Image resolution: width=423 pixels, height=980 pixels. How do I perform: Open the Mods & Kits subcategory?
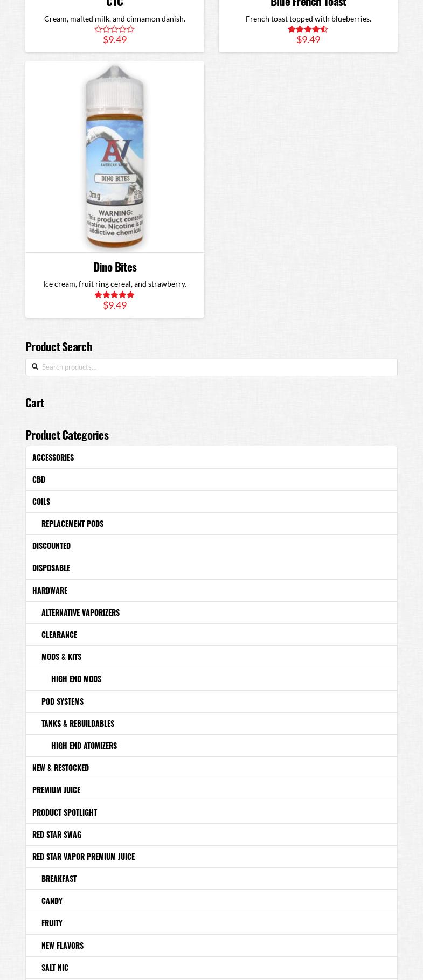[x=61, y=656]
